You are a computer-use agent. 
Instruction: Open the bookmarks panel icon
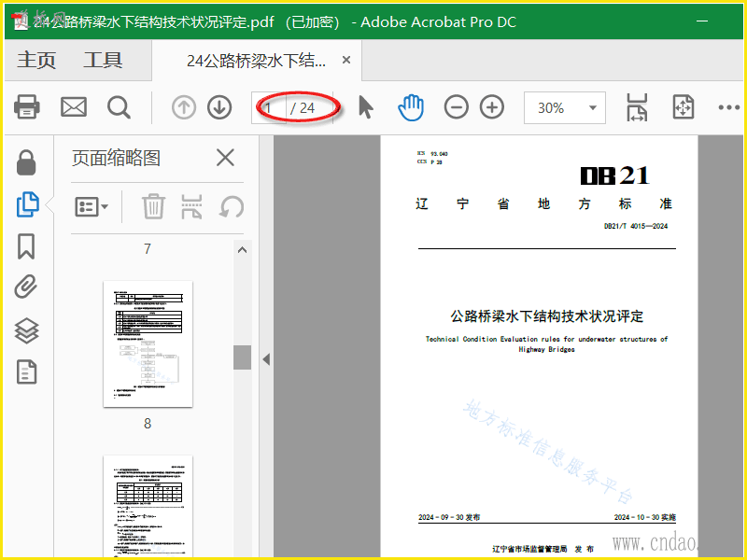[x=26, y=246]
